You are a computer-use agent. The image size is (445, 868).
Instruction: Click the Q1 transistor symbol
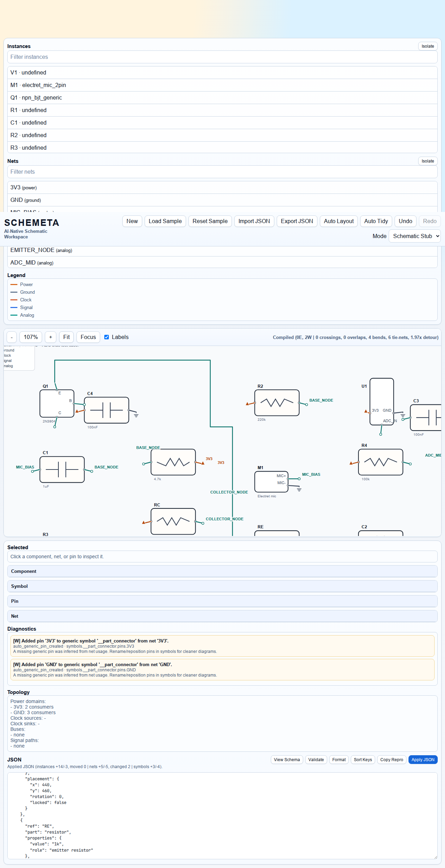pos(57,403)
